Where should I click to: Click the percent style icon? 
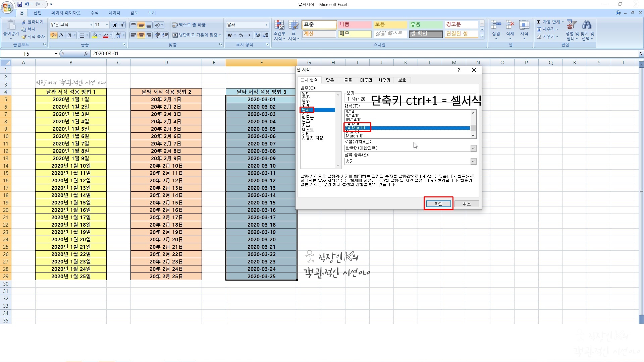pos(241,35)
